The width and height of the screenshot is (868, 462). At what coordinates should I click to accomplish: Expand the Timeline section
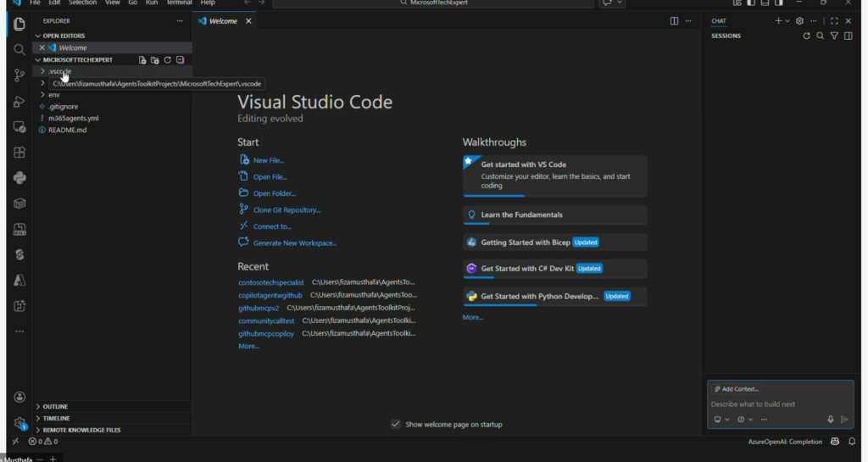(56, 419)
